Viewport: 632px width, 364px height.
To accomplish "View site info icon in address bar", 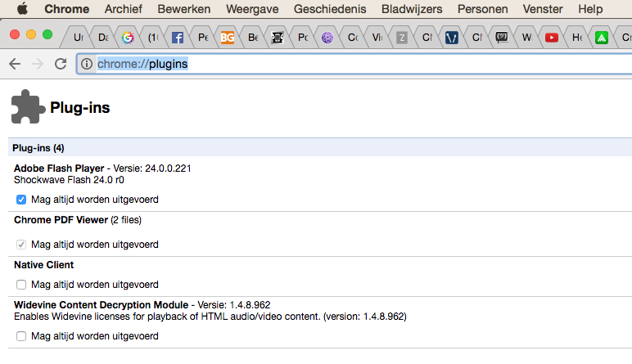I will (x=86, y=64).
